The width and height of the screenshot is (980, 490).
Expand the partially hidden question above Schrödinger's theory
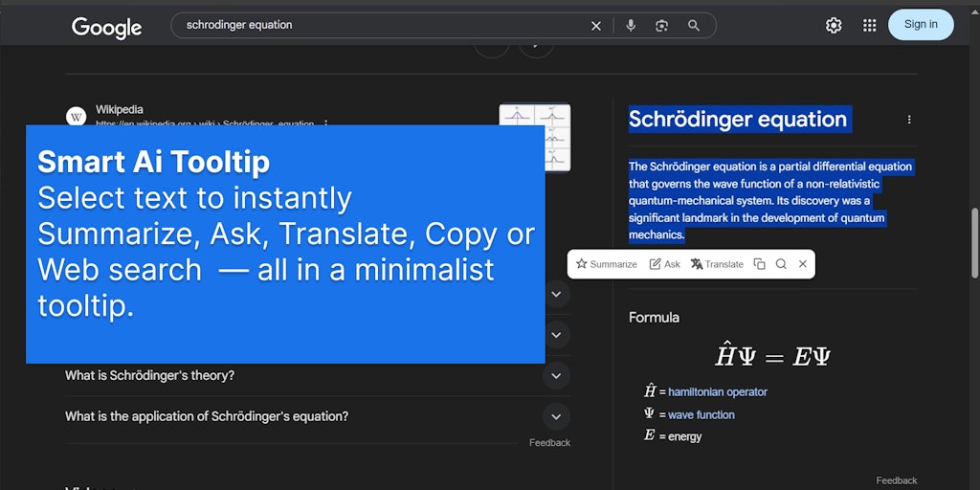[x=556, y=335]
